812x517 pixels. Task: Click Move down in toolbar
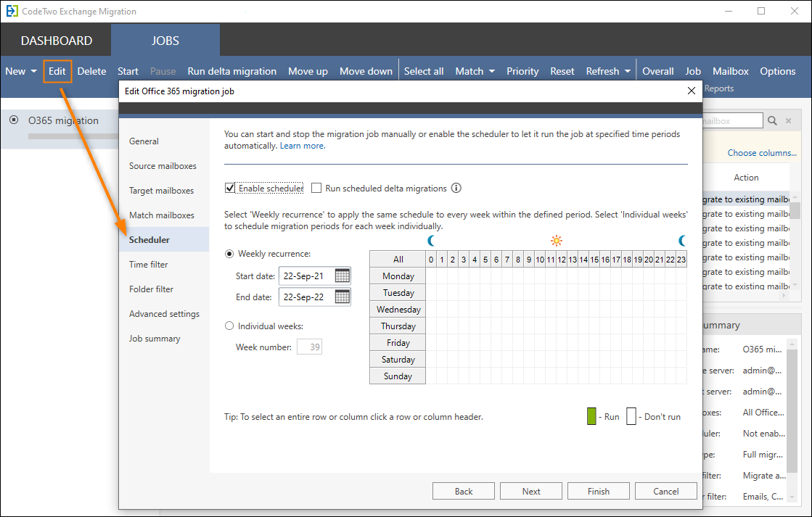pyautogui.click(x=366, y=71)
